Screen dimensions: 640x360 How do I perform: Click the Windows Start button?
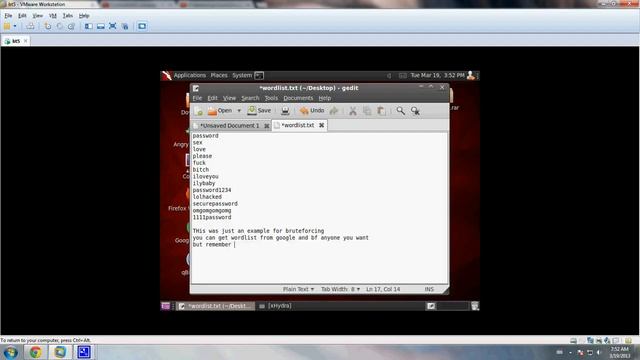coord(11,352)
